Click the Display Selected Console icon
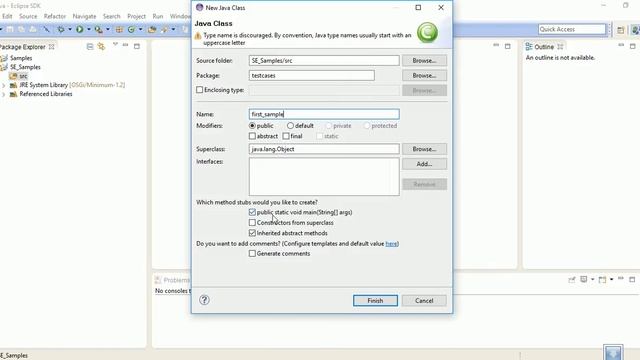Image resolution: width=640 pixels, height=360 pixels. pos(584,279)
